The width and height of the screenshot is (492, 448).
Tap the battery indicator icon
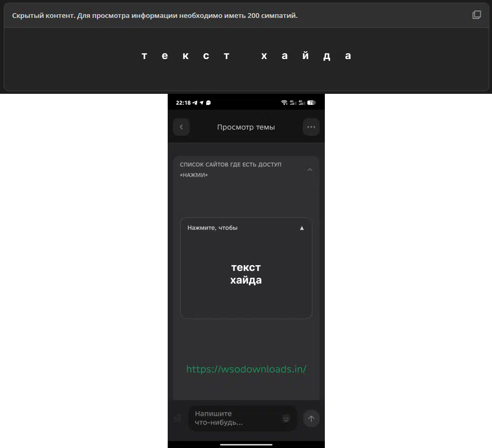[311, 103]
